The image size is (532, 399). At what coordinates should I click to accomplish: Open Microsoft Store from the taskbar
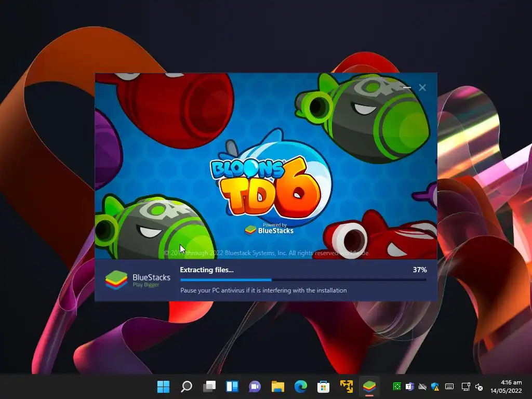click(323, 387)
